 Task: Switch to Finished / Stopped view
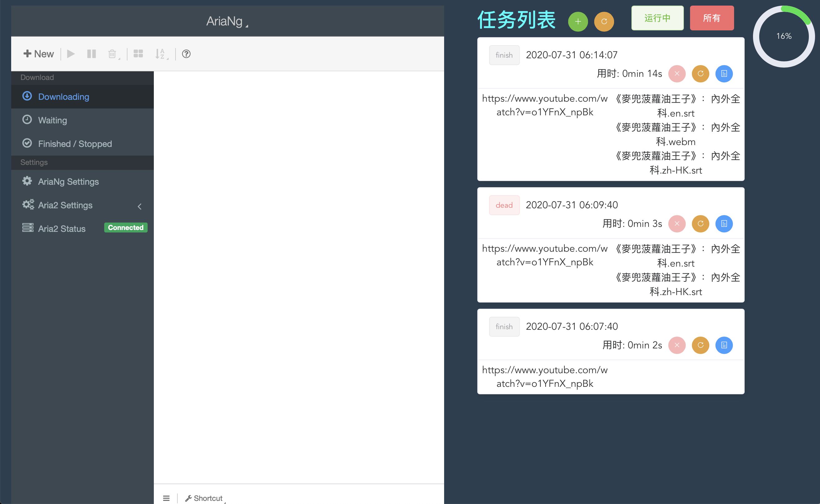pyautogui.click(x=74, y=144)
